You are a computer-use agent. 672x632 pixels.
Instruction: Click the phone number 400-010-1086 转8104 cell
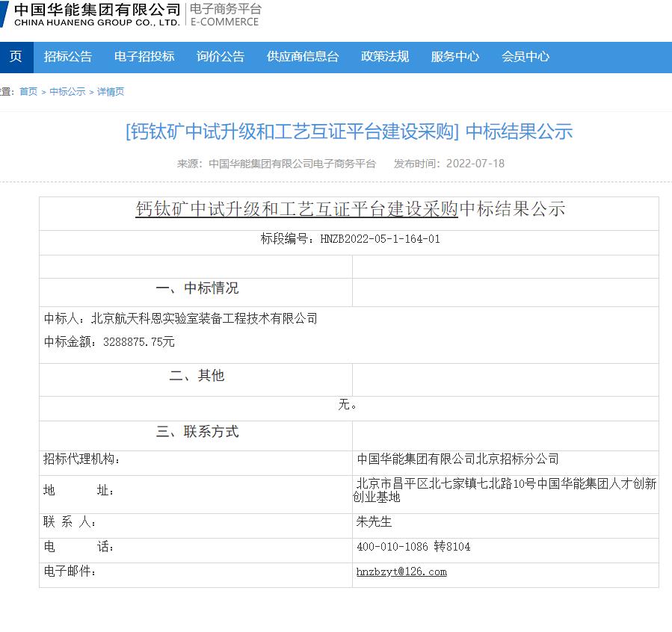(412, 547)
